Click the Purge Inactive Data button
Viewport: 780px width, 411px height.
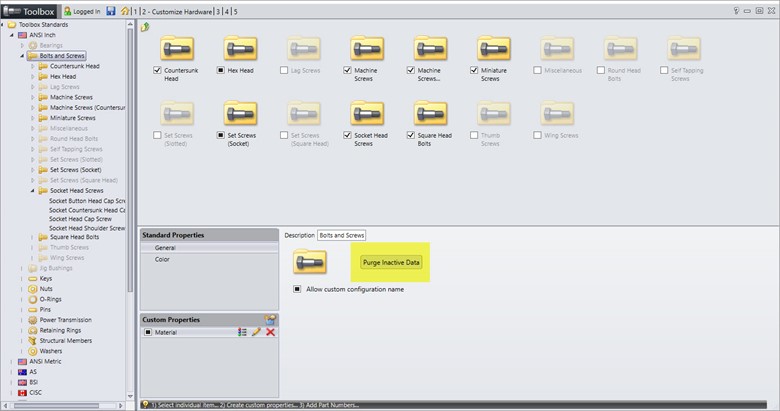(x=391, y=262)
